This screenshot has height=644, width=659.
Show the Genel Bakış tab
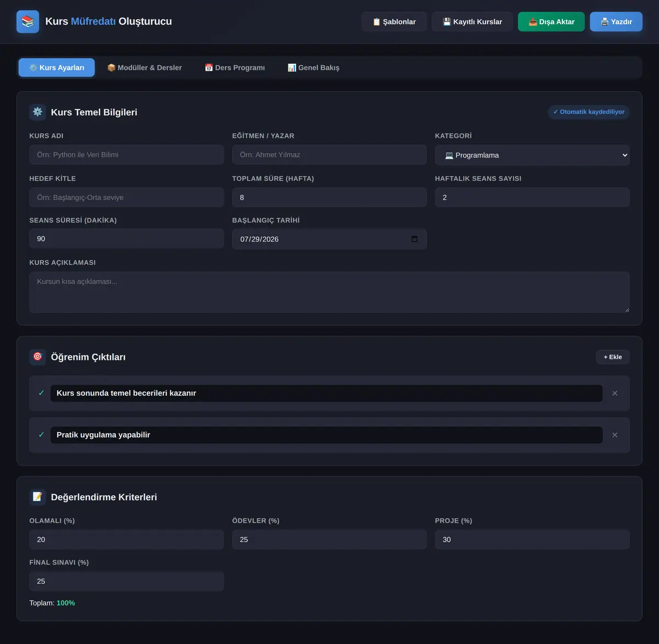point(314,68)
